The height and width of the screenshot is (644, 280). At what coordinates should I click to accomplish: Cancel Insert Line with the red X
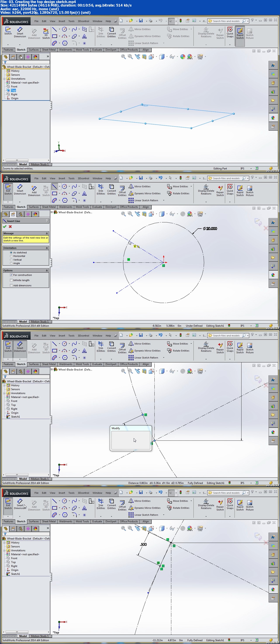tap(10, 227)
